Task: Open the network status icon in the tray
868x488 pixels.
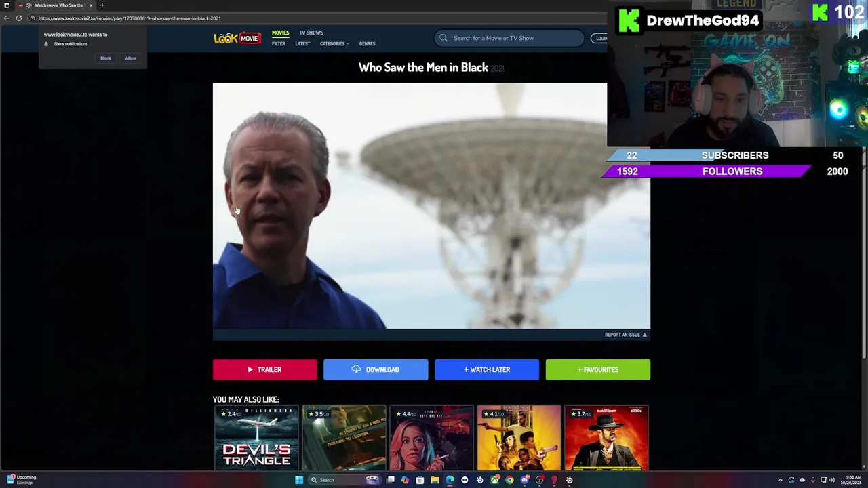Action: click(x=823, y=480)
